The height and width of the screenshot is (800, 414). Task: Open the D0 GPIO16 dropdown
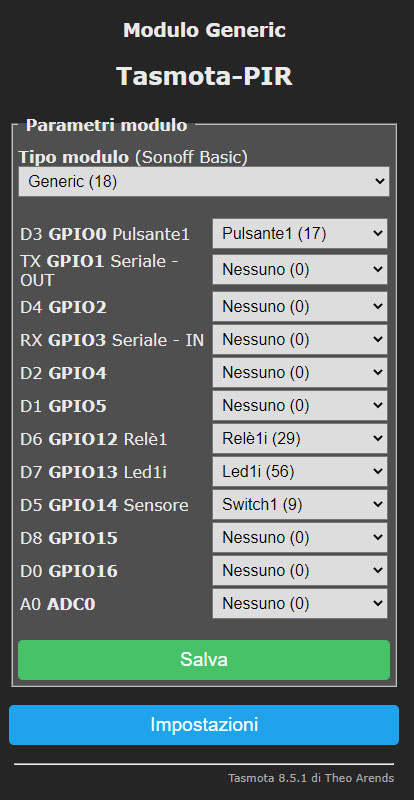pos(300,570)
